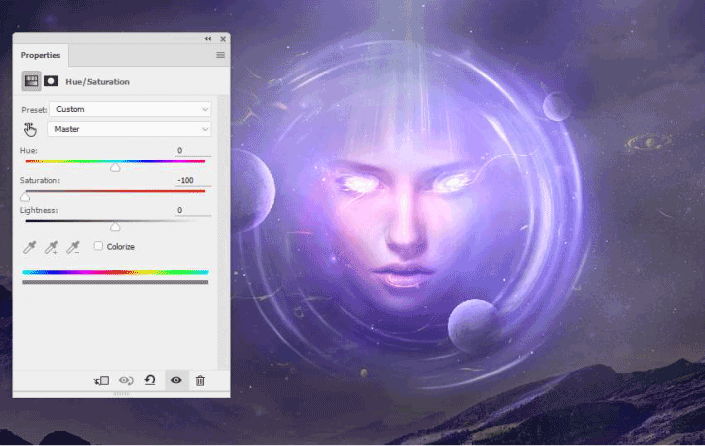The width and height of the screenshot is (705, 446).
Task: Open the Properties panel menu
Action: pos(220,55)
